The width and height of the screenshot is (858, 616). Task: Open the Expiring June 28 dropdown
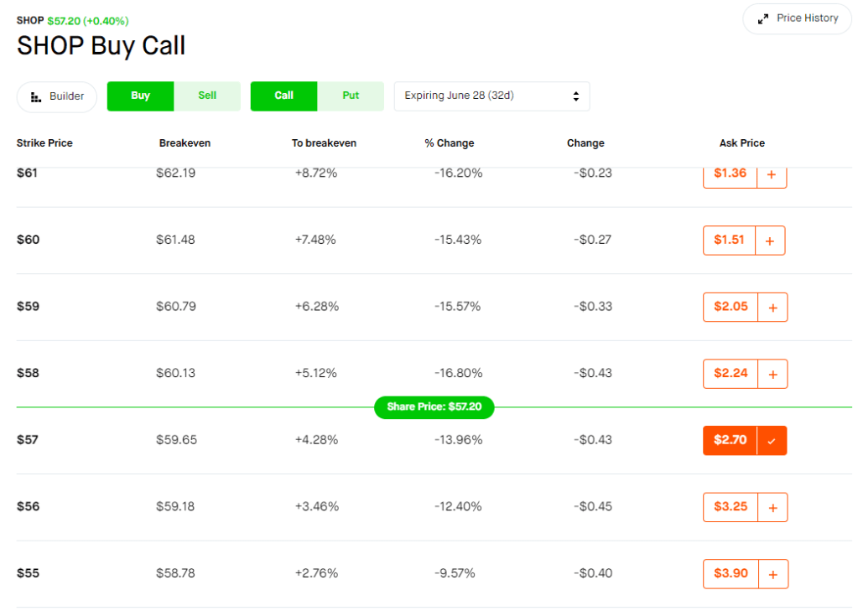[491, 96]
